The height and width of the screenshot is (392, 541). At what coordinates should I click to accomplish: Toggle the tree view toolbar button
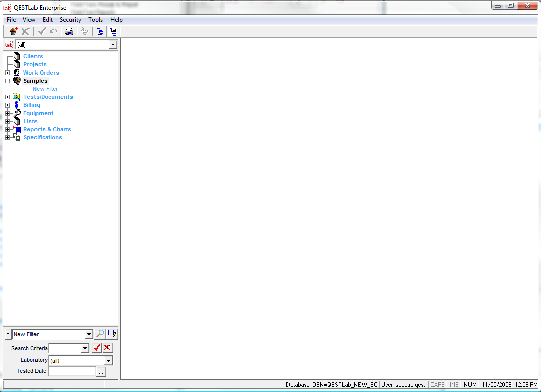pos(100,31)
